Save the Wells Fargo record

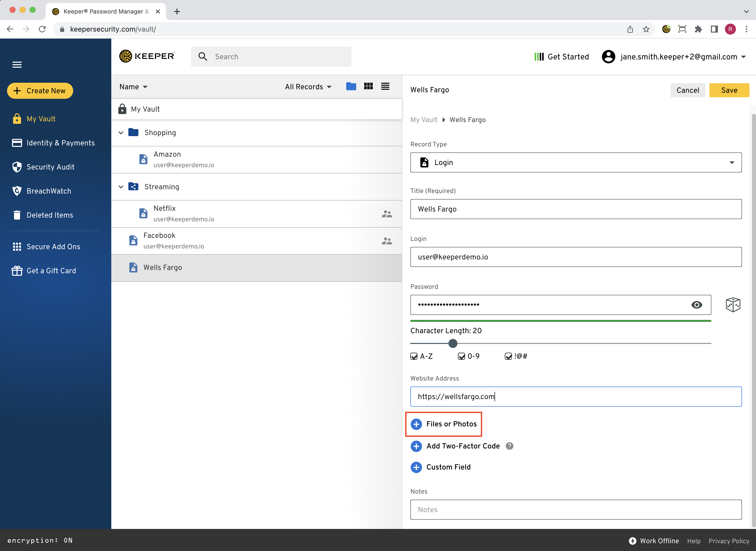(729, 90)
